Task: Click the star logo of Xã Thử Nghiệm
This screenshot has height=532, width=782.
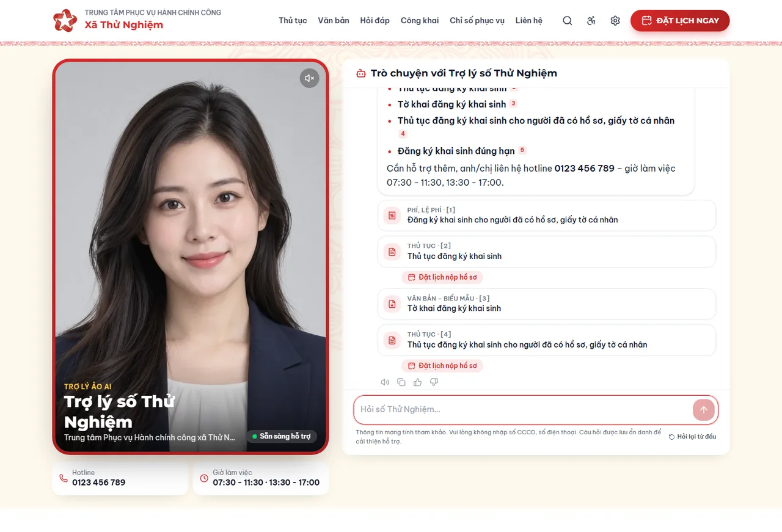Action: click(65, 20)
